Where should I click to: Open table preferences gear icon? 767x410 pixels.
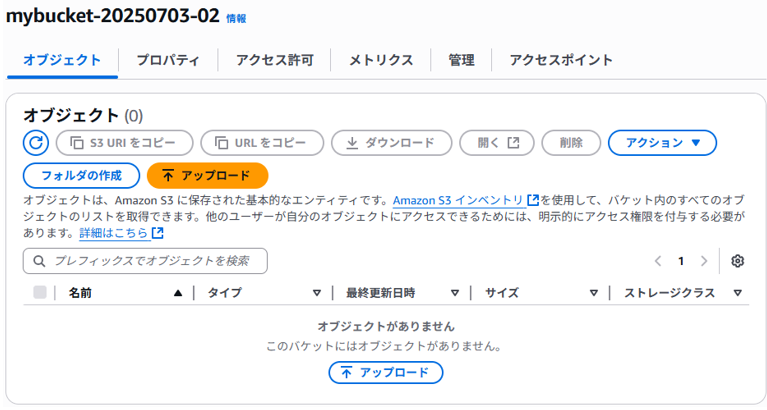738,261
